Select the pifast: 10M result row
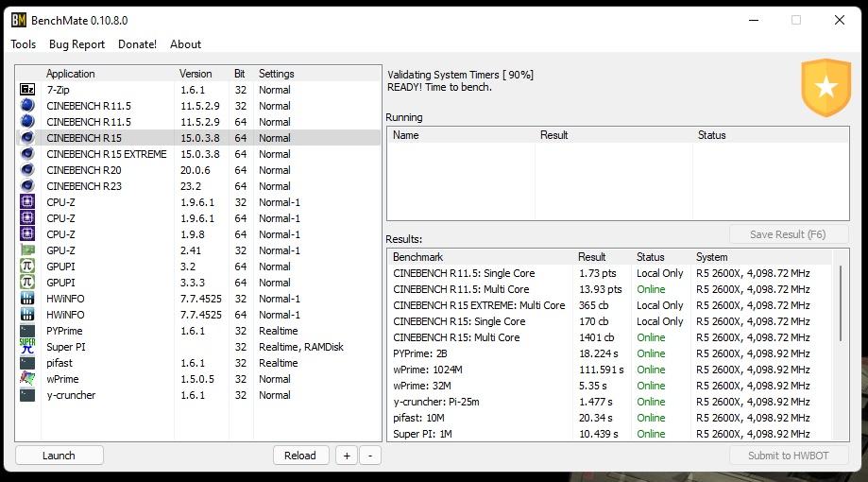 tap(610, 418)
